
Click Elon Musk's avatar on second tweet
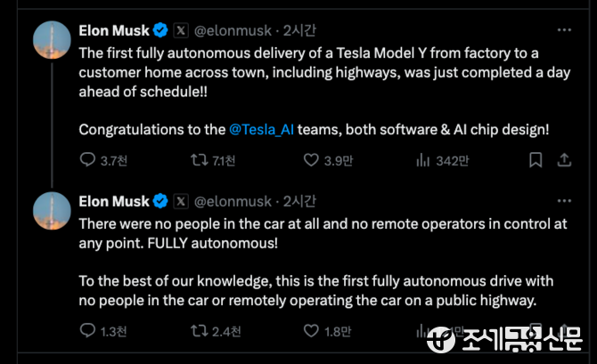tap(52, 210)
